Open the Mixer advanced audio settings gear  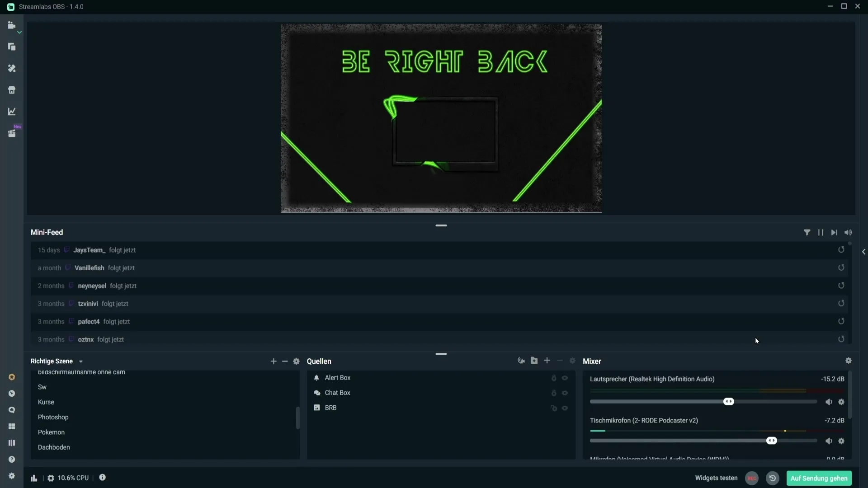tap(849, 361)
